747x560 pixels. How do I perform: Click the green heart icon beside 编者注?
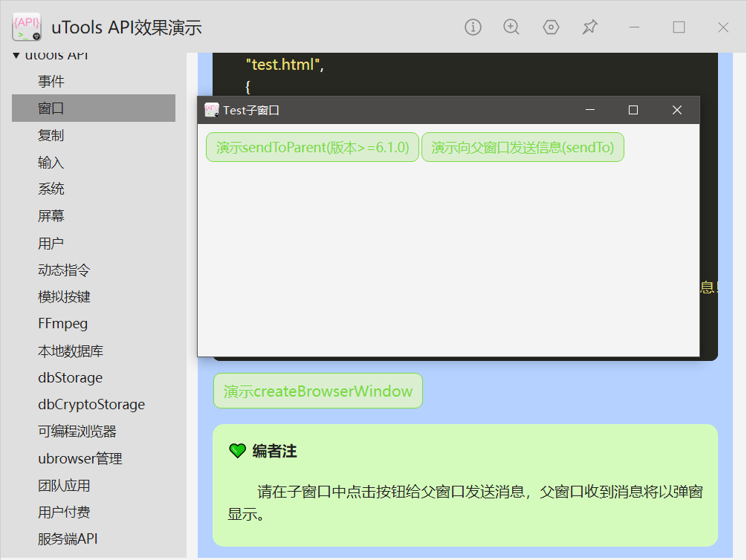point(237,451)
